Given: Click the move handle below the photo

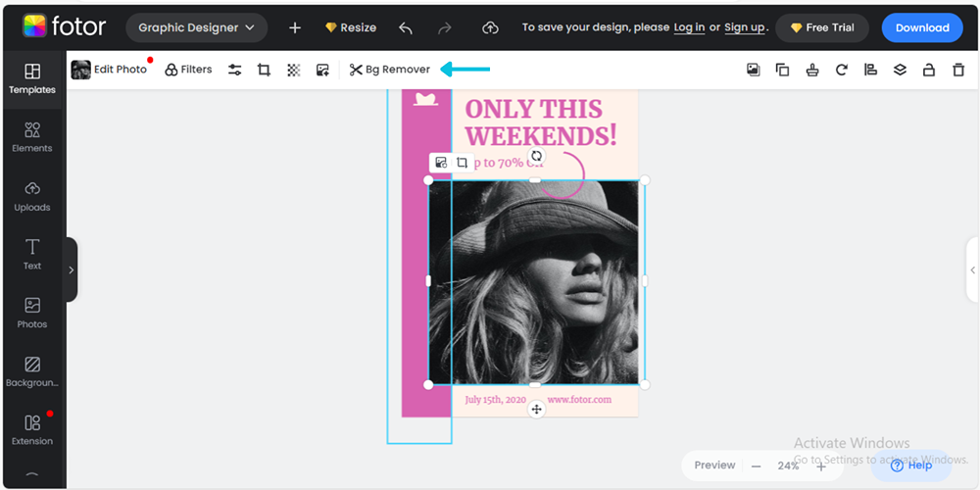Looking at the screenshot, I should (x=536, y=410).
